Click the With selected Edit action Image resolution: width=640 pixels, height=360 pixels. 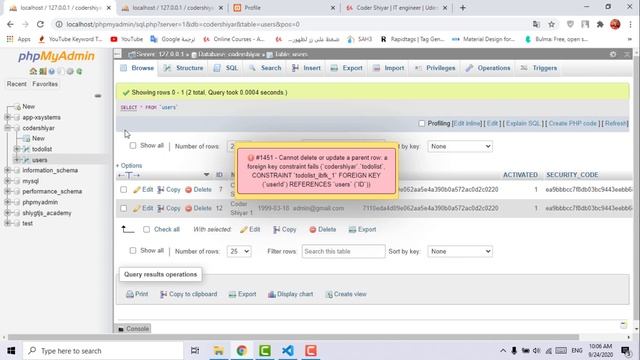250,229
